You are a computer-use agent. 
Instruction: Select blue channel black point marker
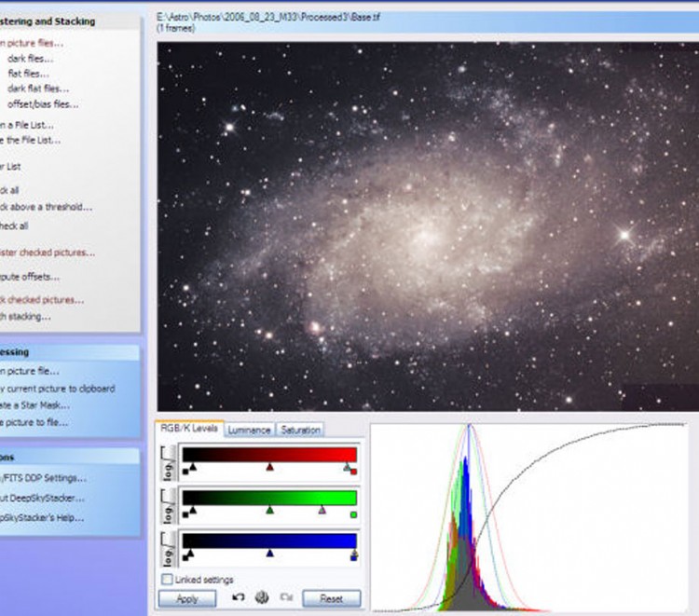click(x=191, y=553)
